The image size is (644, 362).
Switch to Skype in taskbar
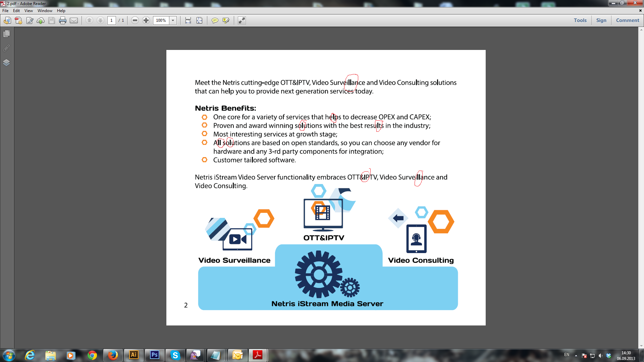point(175,355)
